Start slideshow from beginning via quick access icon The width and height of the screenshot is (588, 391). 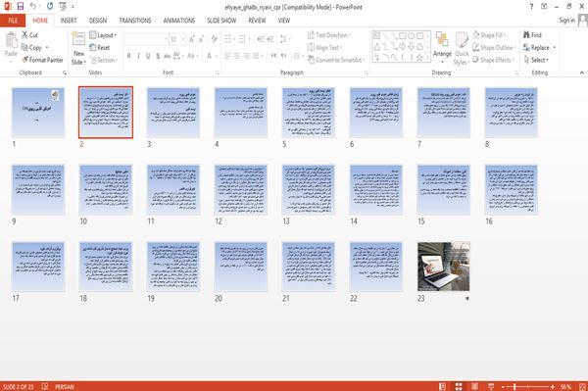click(x=63, y=6)
